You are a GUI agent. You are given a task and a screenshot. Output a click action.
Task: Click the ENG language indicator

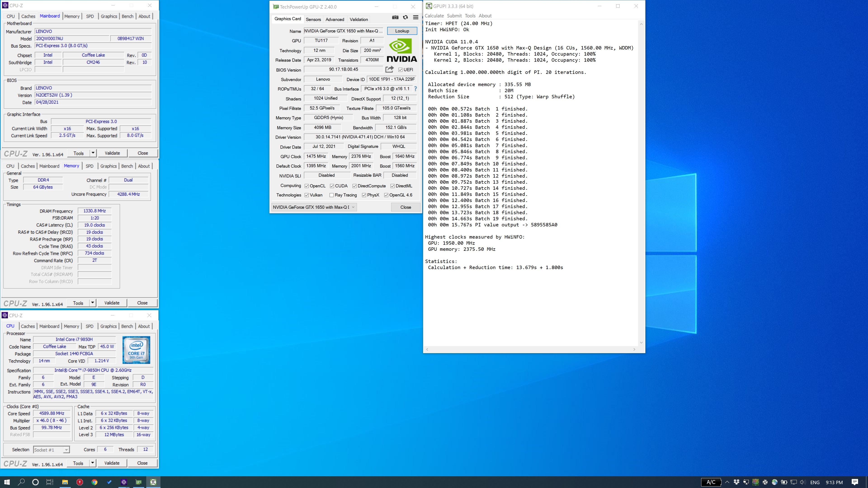815,482
